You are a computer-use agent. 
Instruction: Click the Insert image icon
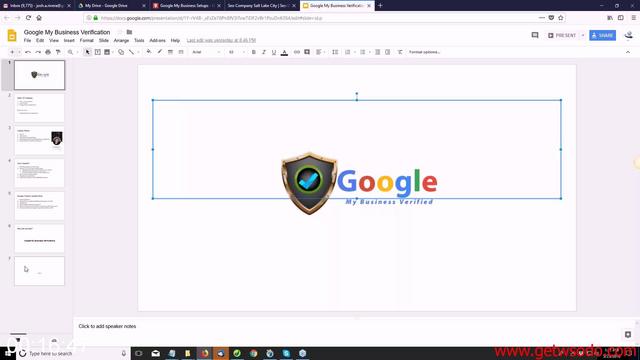(107, 52)
